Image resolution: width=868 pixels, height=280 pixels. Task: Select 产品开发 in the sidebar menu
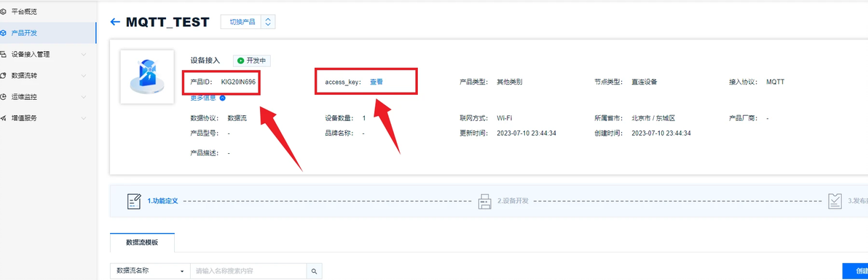click(47, 33)
